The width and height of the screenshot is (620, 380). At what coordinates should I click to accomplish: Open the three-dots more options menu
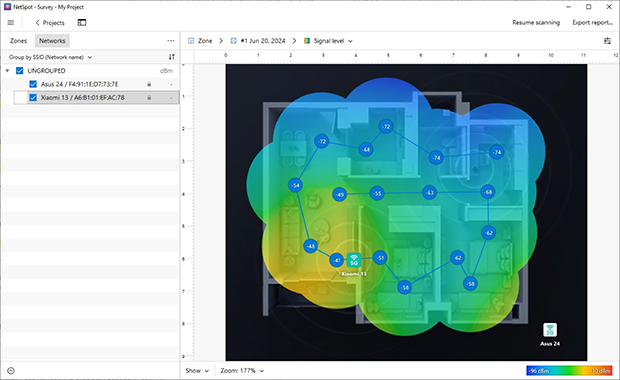pos(171,41)
